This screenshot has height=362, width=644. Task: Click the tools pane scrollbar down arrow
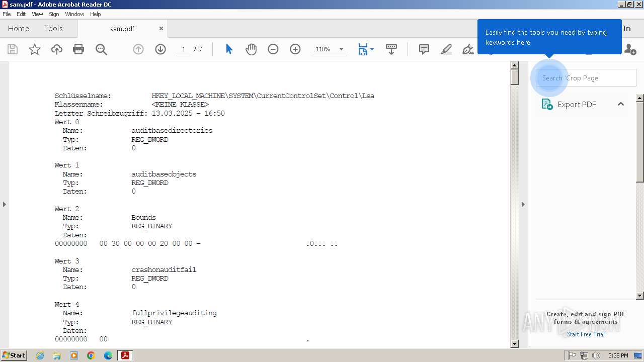(640, 296)
